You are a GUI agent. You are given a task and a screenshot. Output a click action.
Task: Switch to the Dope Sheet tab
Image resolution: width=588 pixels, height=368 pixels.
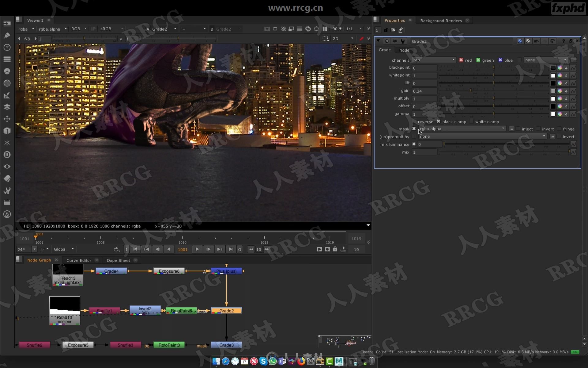pos(119,260)
